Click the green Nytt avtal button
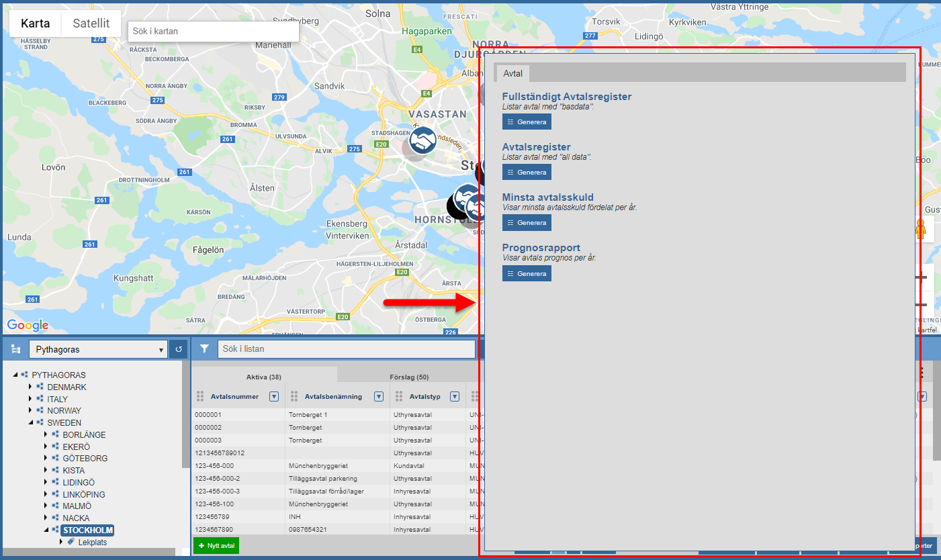Screen dimensions: 941x560 coord(216,546)
